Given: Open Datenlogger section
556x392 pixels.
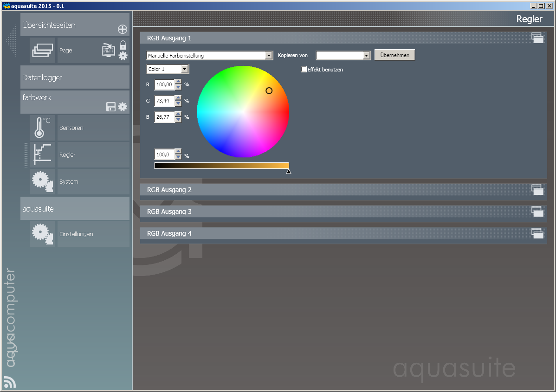Looking at the screenshot, I should [75, 77].
